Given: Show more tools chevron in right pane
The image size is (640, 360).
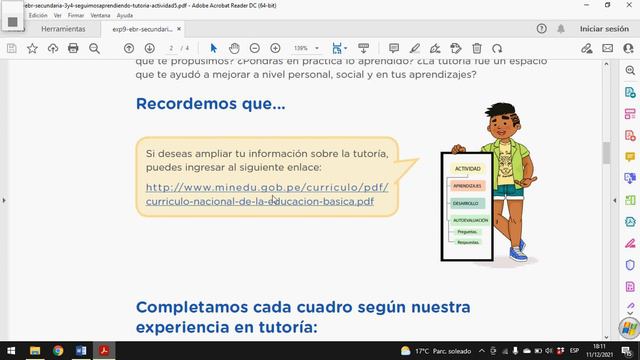Looking at the screenshot, I should point(630,313).
